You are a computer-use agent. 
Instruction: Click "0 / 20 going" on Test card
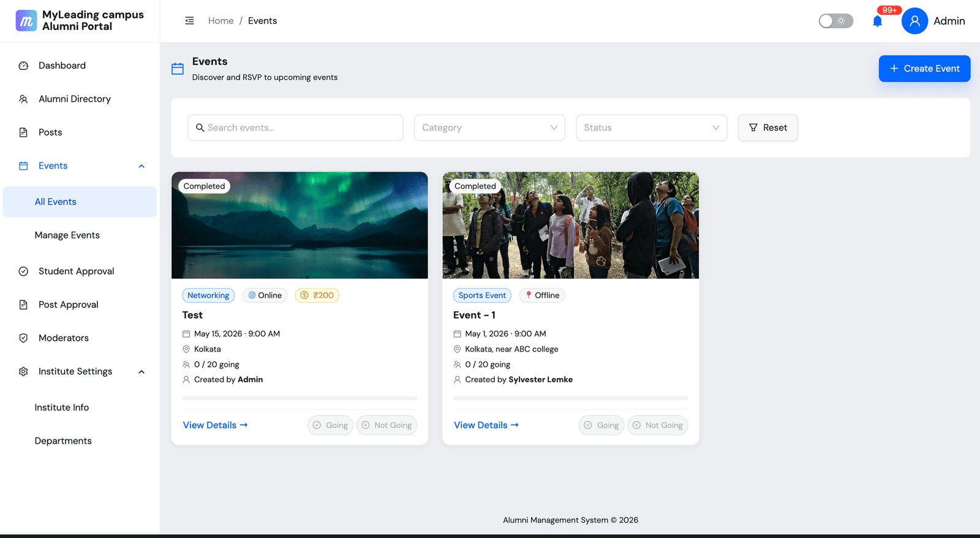(x=216, y=365)
